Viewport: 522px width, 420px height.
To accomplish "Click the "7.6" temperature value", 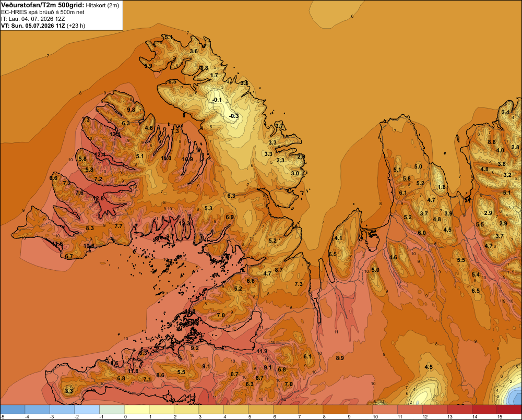I will click(79, 193).
